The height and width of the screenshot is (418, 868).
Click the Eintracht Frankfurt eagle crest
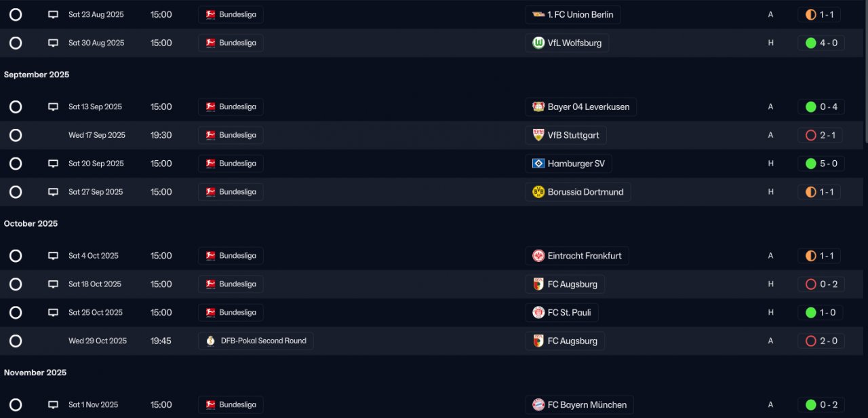click(538, 256)
